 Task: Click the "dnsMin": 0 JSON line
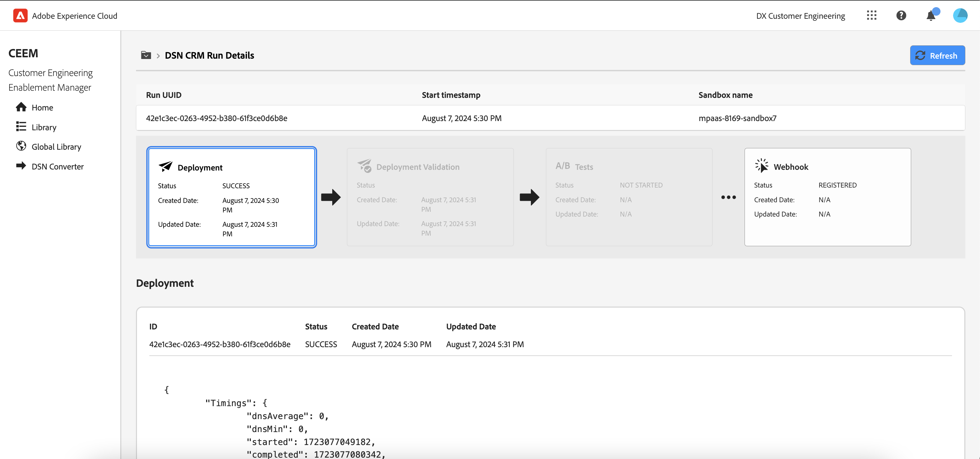pos(277,429)
